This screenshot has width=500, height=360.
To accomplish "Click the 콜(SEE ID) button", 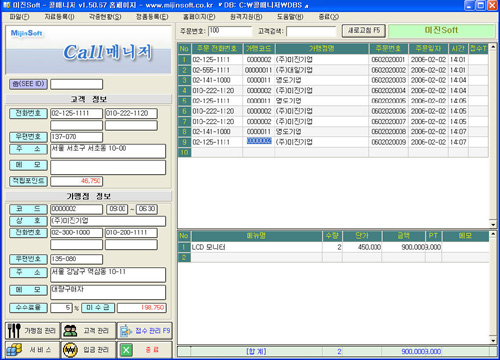I will pyautogui.click(x=28, y=84).
